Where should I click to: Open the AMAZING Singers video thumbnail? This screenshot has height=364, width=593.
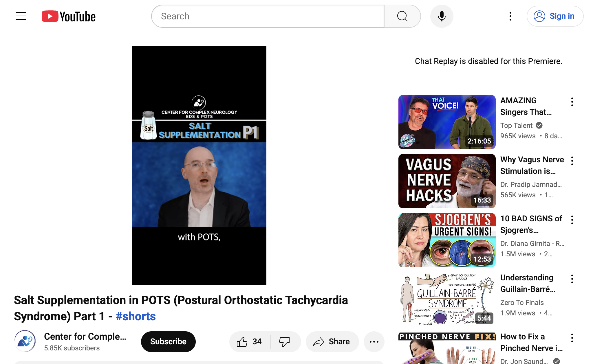(447, 122)
